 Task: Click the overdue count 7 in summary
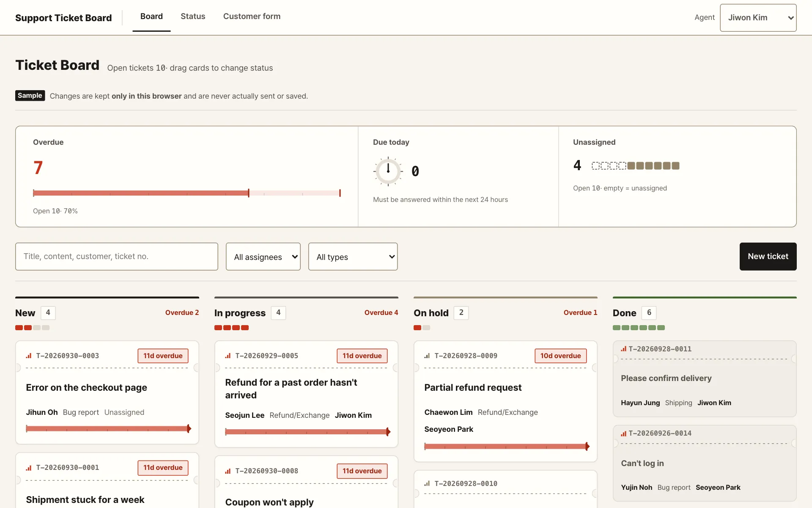coord(38,168)
